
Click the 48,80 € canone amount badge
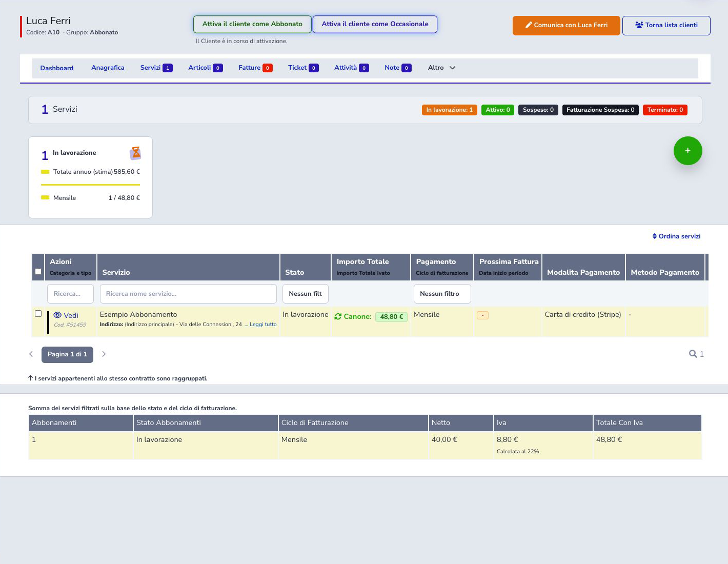[391, 317]
